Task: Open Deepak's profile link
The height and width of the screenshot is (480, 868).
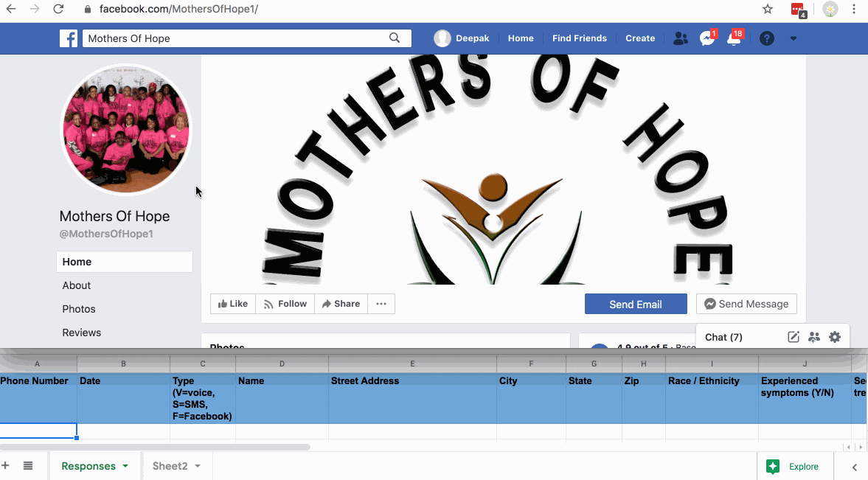Action: (x=462, y=38)
